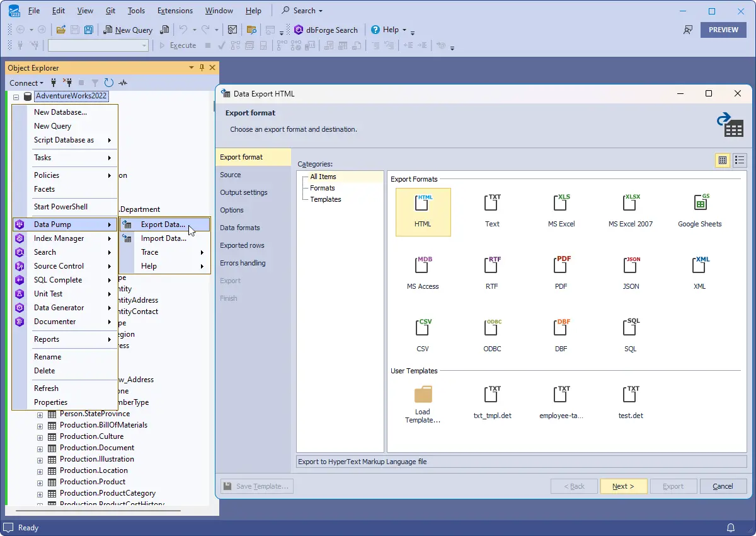
Task: Expand the Production.Culture table node
Action: click(40, 436)
